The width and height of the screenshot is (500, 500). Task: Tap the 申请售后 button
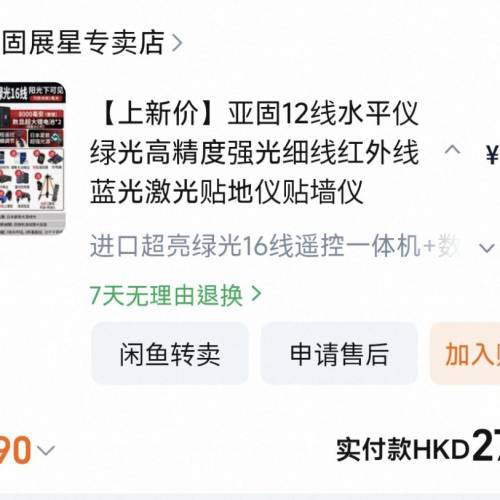339,354
